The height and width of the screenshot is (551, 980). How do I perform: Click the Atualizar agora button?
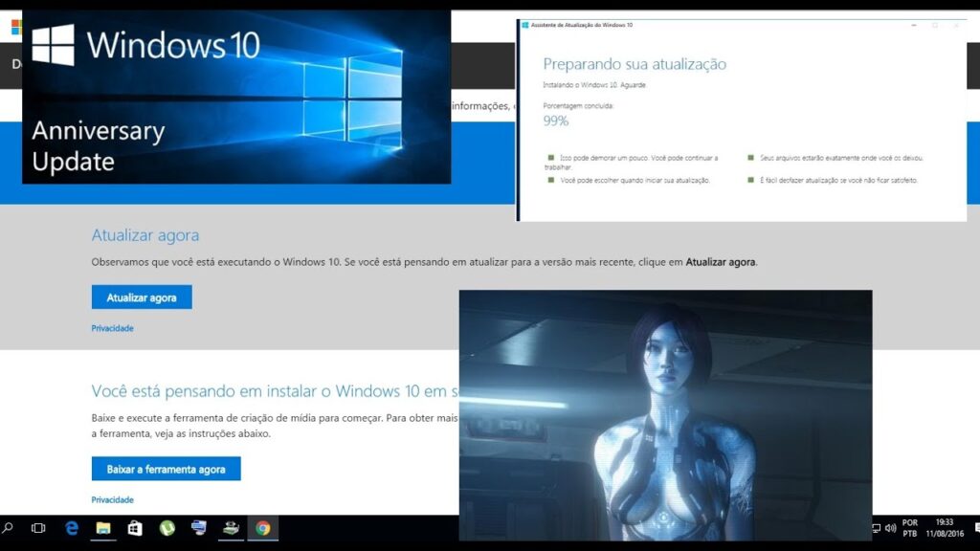(142, 298)
